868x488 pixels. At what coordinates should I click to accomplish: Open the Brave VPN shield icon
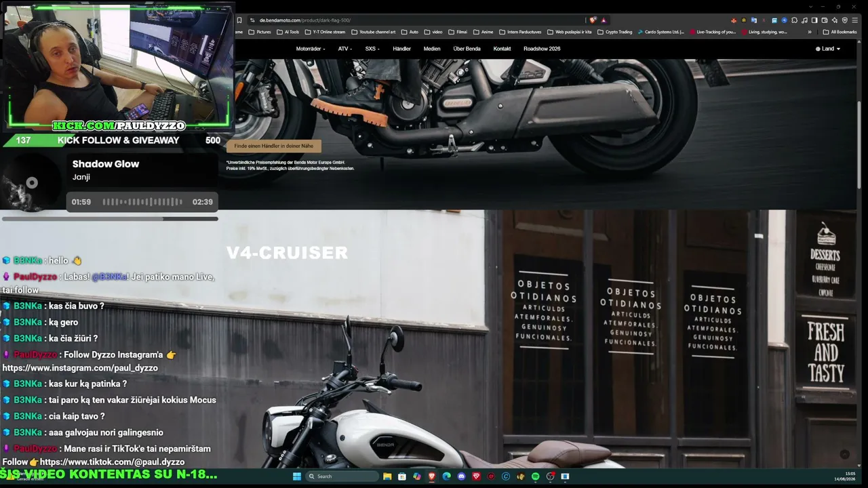point(845,20)
